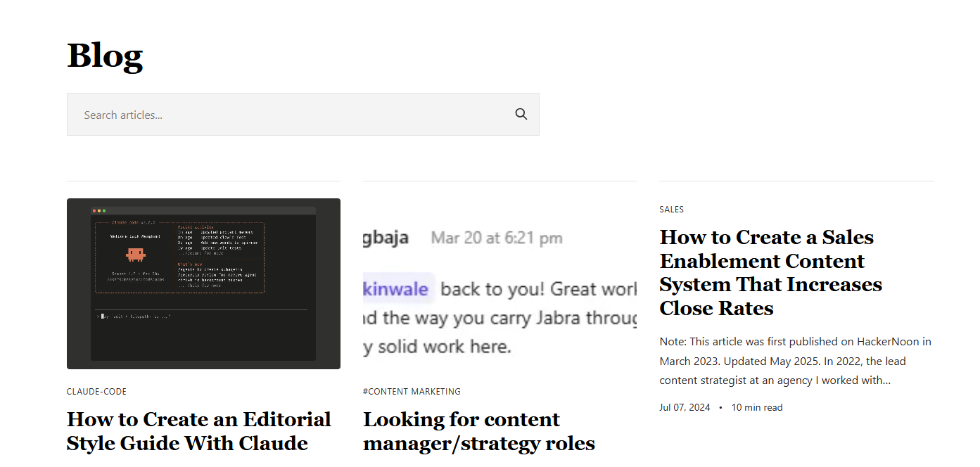
Task: Click the Blog page heading
Action: coord(104,56)
